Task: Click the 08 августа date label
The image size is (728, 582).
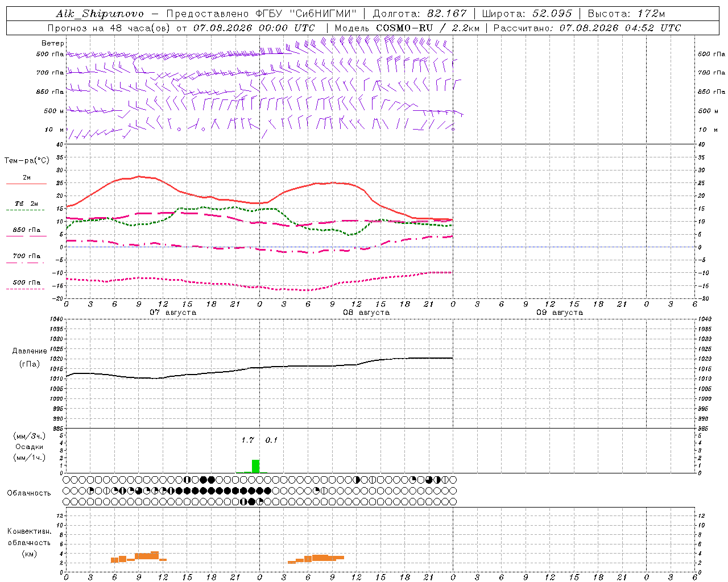Action: pos(366,313)
